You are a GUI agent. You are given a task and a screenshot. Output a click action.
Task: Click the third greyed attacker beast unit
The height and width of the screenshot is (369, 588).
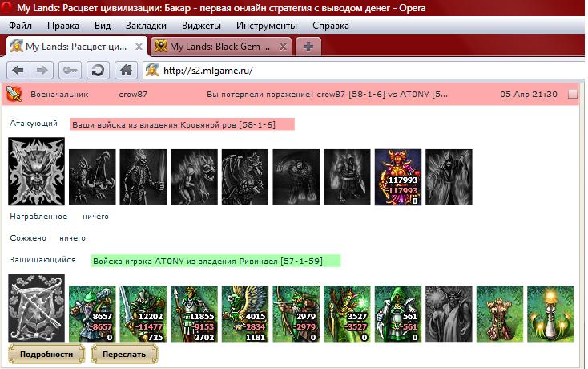[194, 177]
